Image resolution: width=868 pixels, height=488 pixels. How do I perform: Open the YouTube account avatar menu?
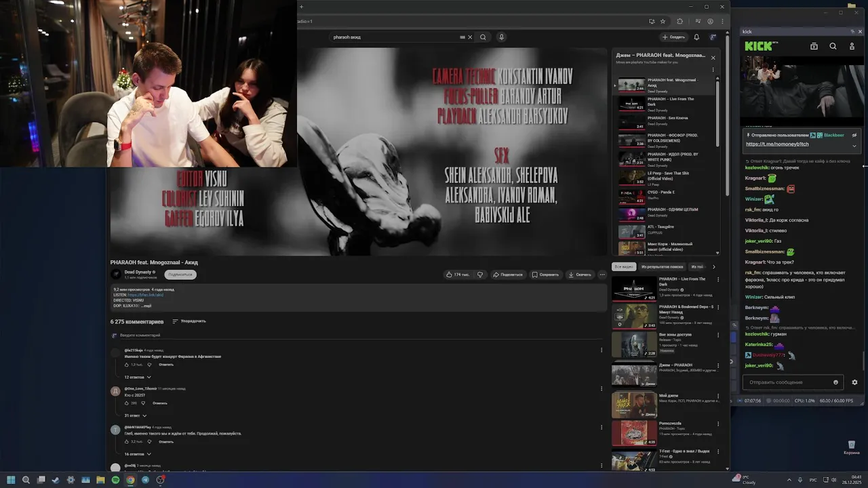[713, 37]
